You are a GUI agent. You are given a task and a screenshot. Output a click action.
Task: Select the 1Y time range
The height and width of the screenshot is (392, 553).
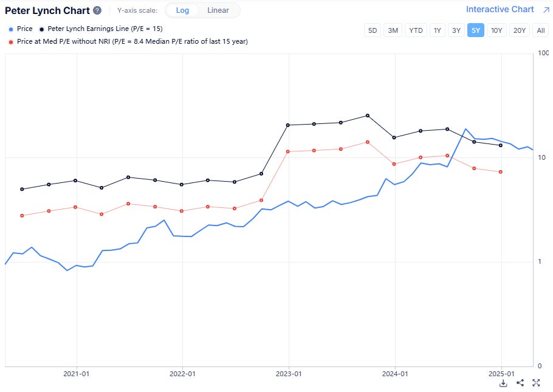click(438, 30)
